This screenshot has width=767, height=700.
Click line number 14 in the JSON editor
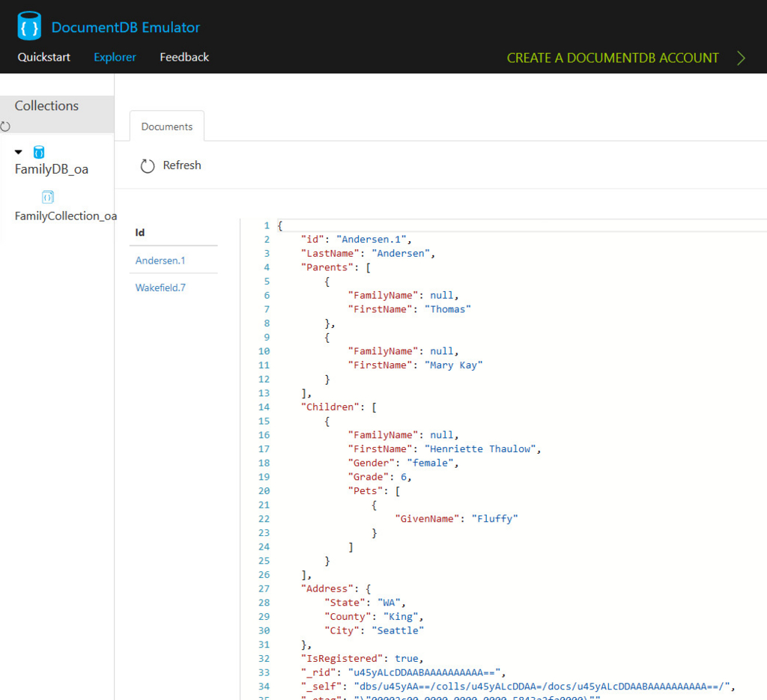265,407
